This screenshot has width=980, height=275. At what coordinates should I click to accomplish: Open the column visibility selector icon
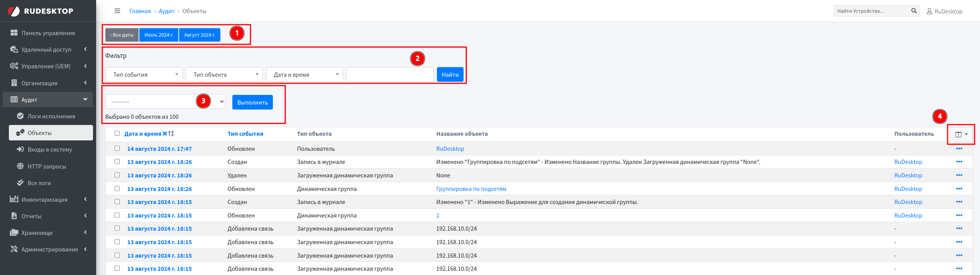pyautogui.click(x=961, y=134)
